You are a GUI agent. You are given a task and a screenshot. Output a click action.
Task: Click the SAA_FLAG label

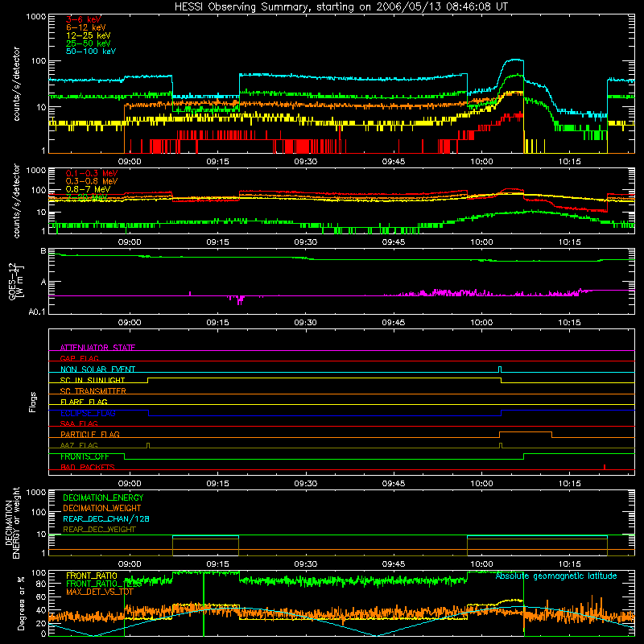[79, 423]
